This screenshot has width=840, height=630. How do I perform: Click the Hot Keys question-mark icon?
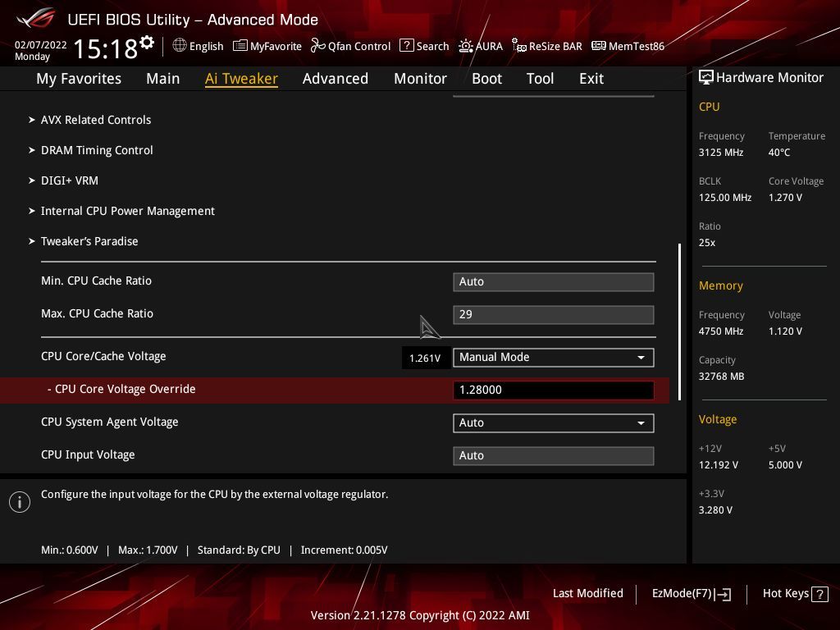tap(819, 594)
